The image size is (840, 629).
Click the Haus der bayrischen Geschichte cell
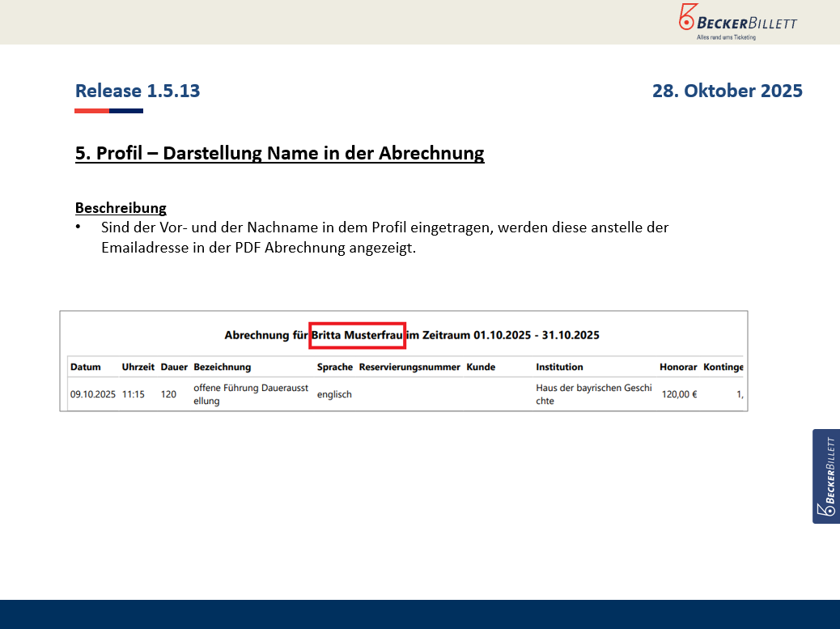593,394
